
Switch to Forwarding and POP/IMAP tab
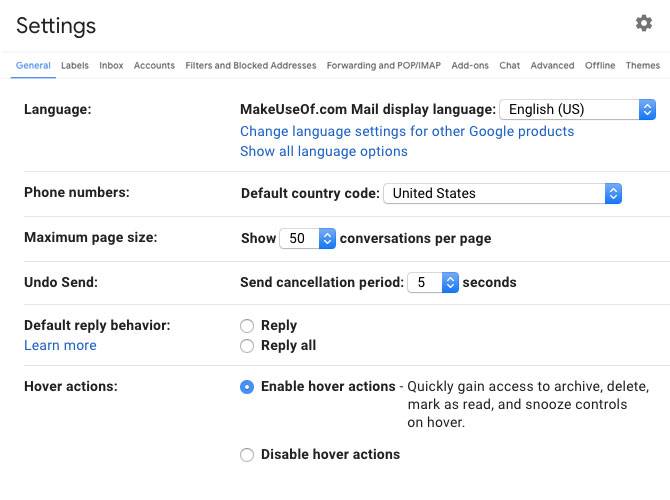383,66
